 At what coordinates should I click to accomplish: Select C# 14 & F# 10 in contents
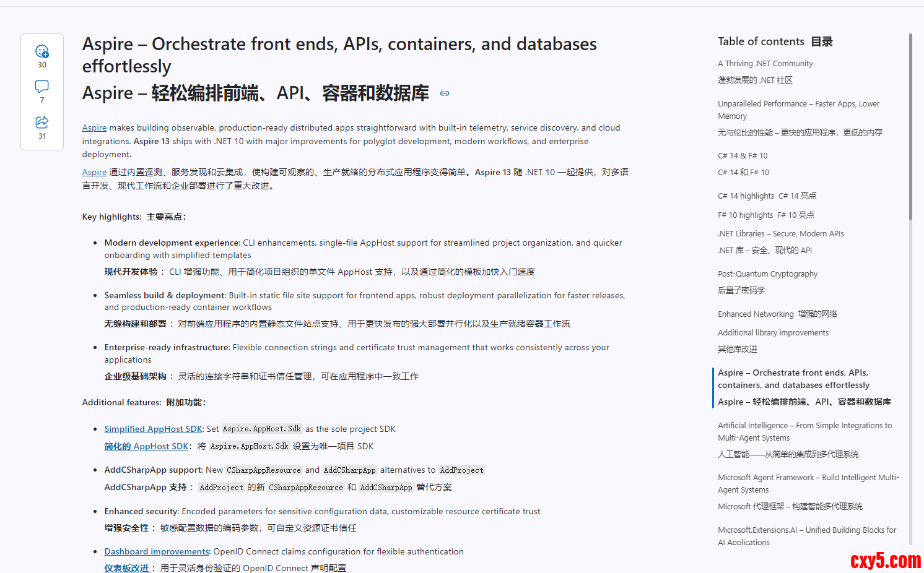tap(743, 156)
